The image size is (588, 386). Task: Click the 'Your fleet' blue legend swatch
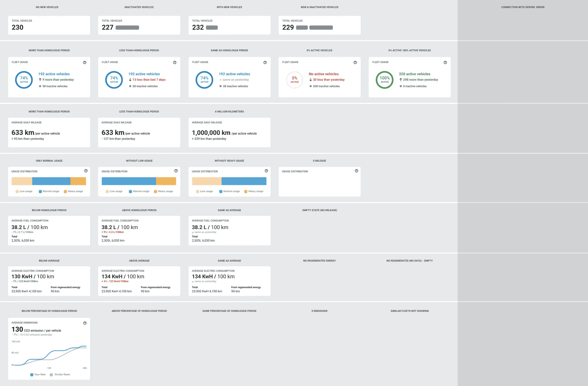[32, 375]
